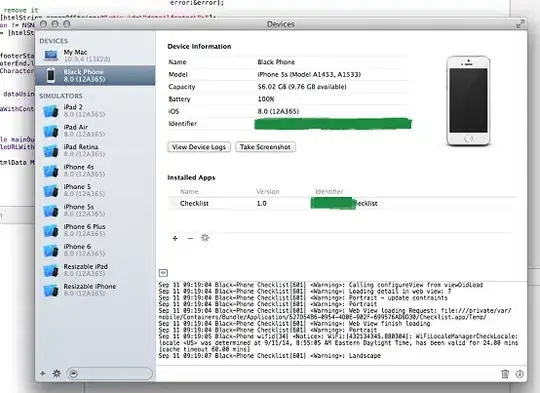Save console output with the download icon
540x393 pixels.
point(519,374)
